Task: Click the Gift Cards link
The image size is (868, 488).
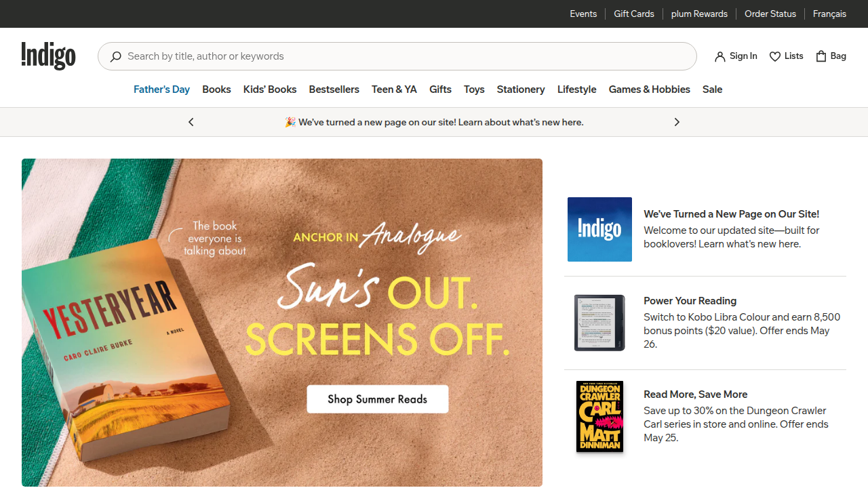Action: (634, 14)
